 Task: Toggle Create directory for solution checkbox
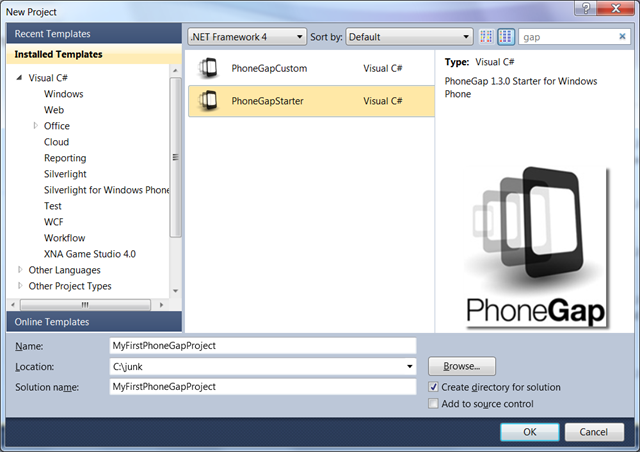(x=433, y=387)
